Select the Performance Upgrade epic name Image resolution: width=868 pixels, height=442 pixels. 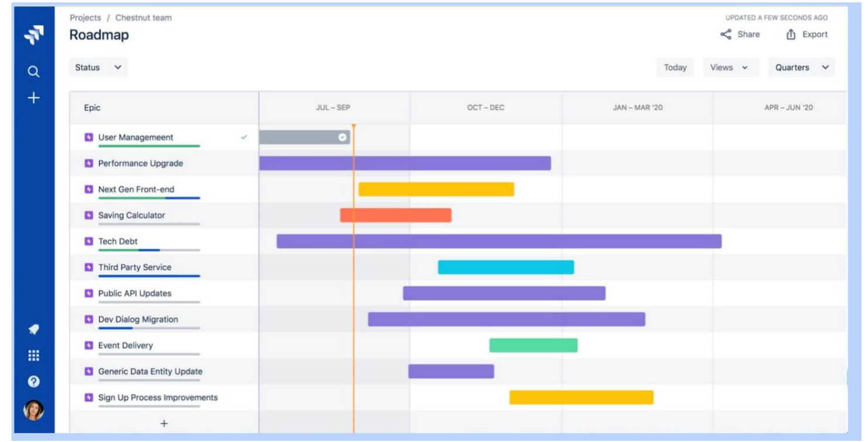coord(141,163)
